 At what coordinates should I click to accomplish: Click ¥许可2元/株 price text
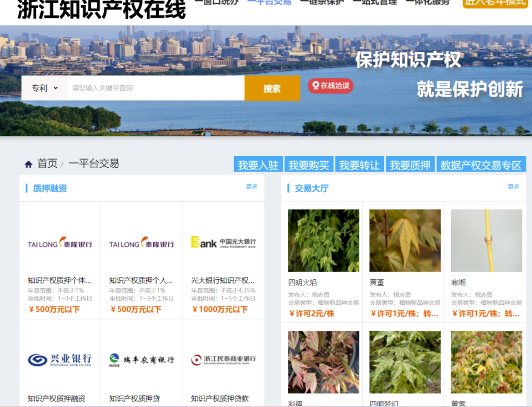click(311, 314)
